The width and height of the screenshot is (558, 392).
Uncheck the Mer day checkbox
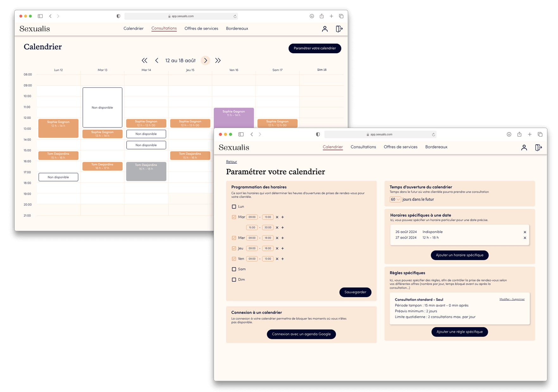(x=234, y=238)
